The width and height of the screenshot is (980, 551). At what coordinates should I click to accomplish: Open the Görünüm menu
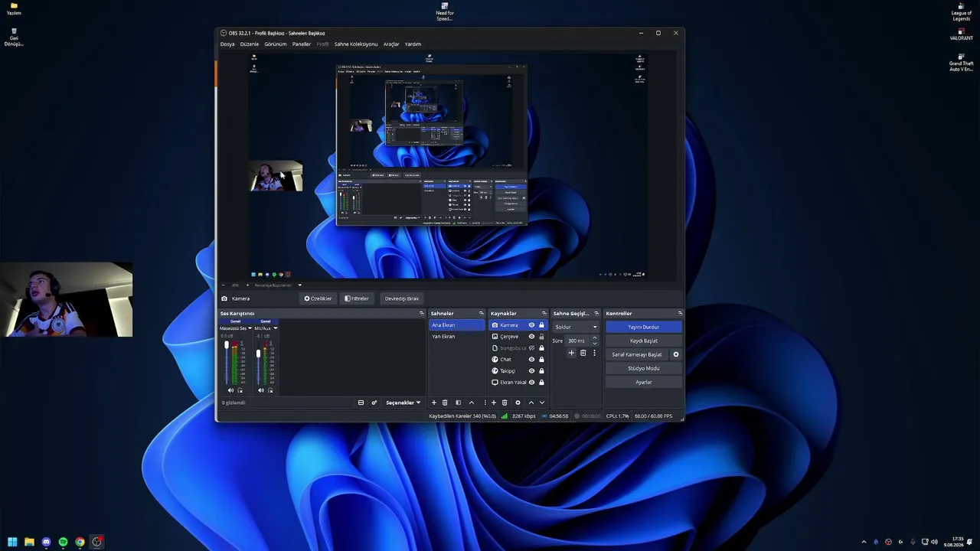276,44
